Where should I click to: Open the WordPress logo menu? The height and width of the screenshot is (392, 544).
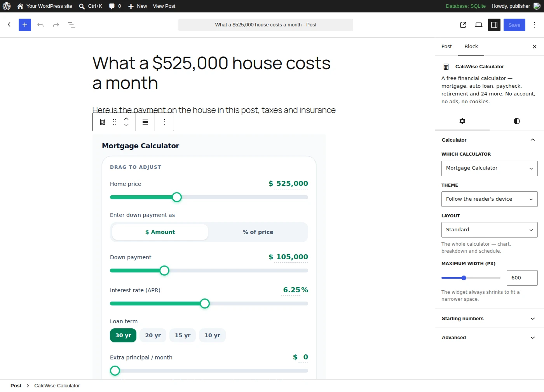pyautogui.click(x=7, y=6)
